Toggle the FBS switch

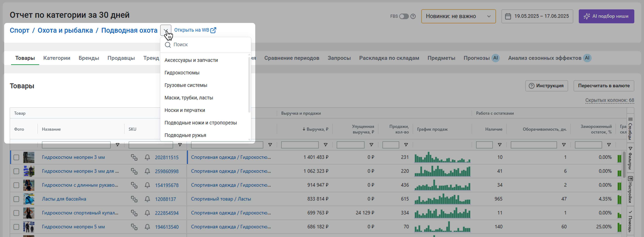pos(404,16)
